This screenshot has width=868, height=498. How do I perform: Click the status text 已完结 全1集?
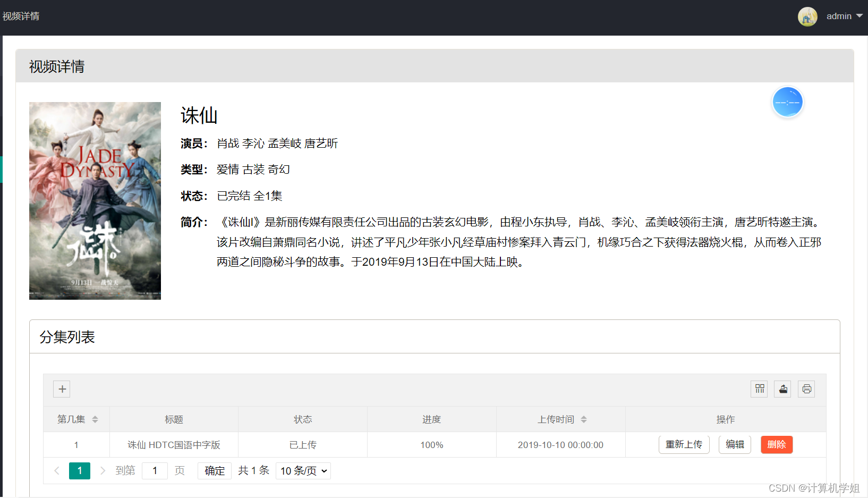point(250,196)
